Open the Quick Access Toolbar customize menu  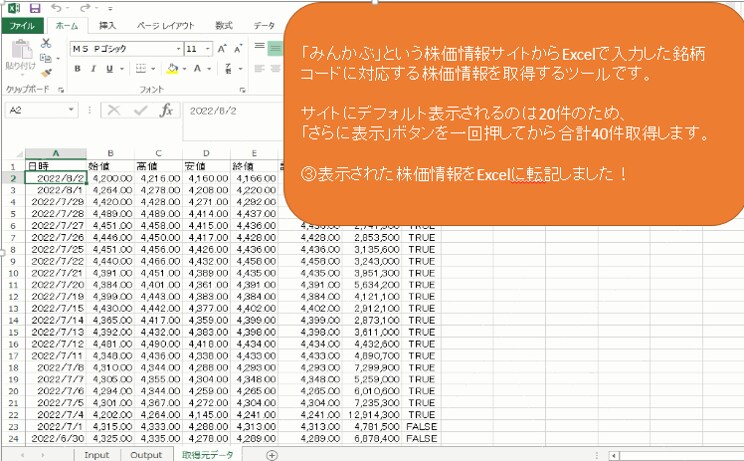point(110,9)
